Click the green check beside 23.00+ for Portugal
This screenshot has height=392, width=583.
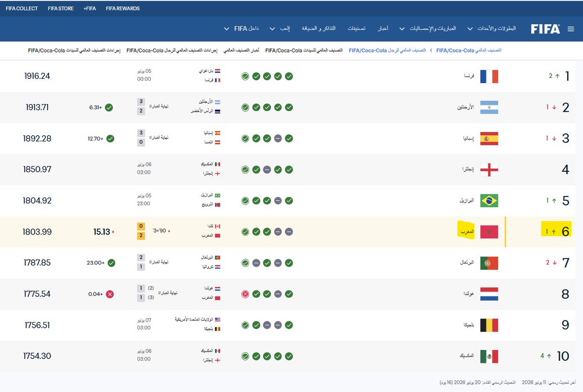click(111, 263)
